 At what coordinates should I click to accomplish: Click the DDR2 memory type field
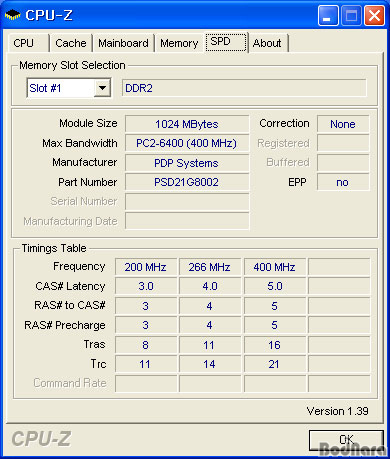tap(244, 88)
